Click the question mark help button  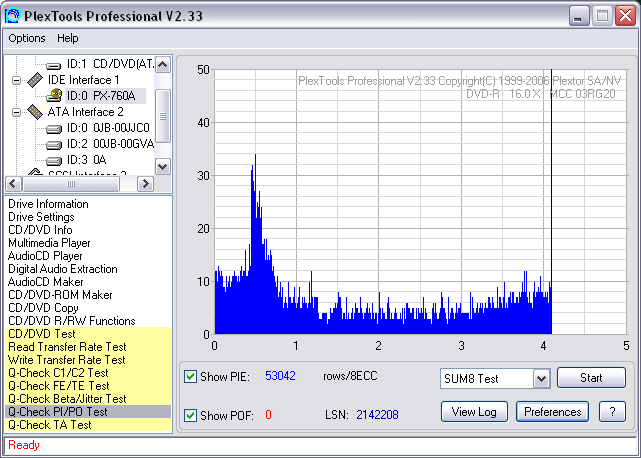tap(612, 411)
